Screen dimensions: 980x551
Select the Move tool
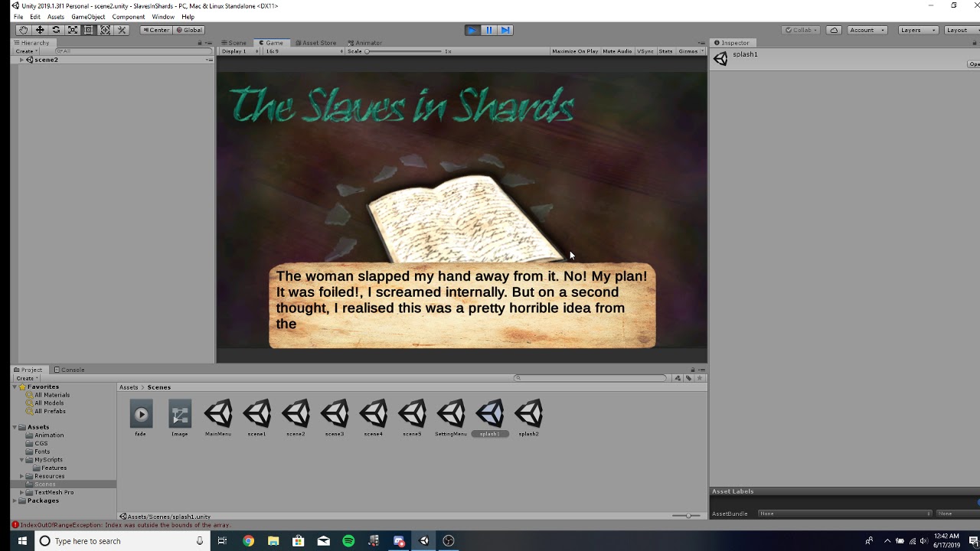(40, 30)
